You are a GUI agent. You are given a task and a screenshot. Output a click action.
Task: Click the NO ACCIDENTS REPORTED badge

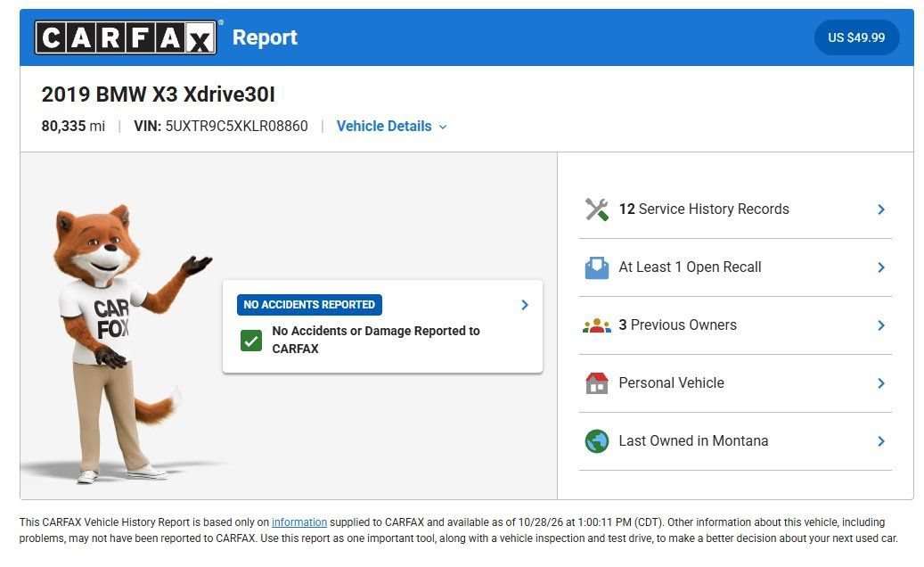pyautogui.click(x=309, y=305)
